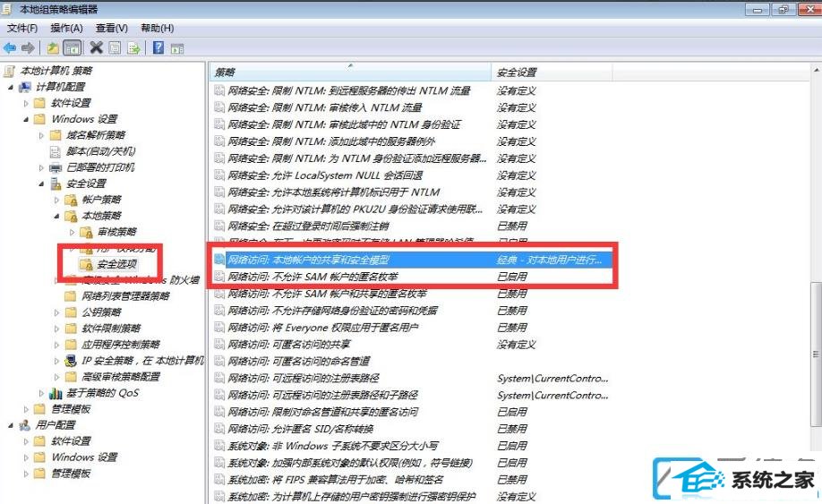The height and width of the screenshot is (504, 822).
Task: Open the 文件(F) menu
Action: (x=22, y=28)
